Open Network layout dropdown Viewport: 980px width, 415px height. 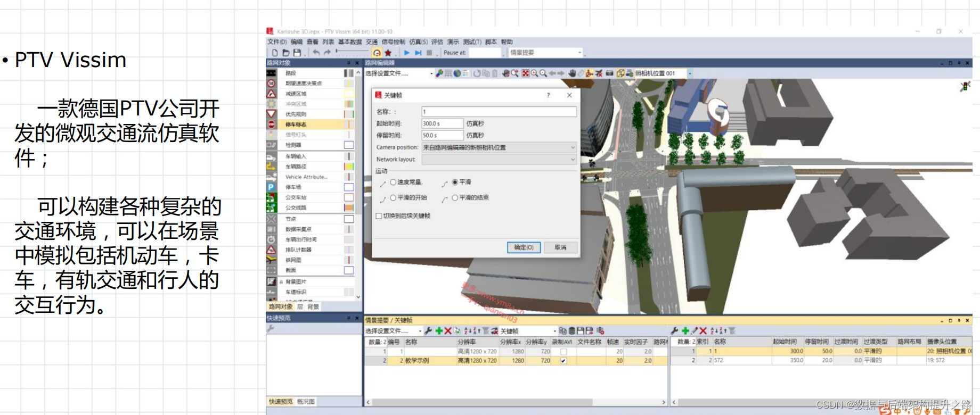499,159
